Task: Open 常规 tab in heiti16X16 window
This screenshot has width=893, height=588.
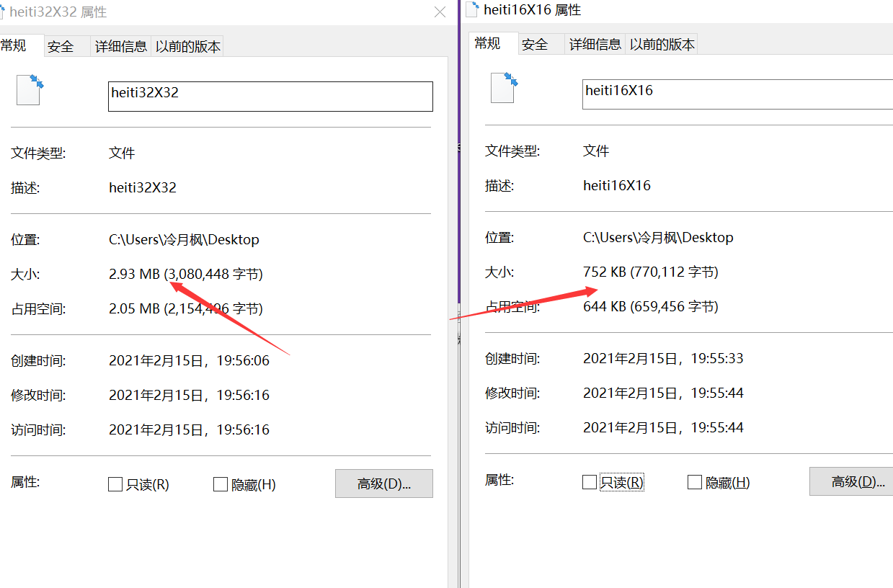Action: 493,43
